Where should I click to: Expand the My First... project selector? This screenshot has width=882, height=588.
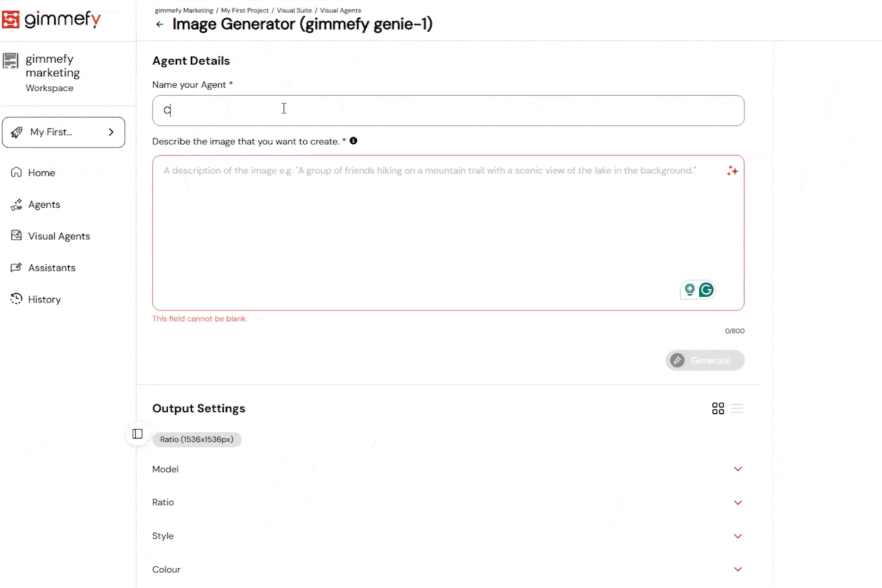[x=64, y=132]
